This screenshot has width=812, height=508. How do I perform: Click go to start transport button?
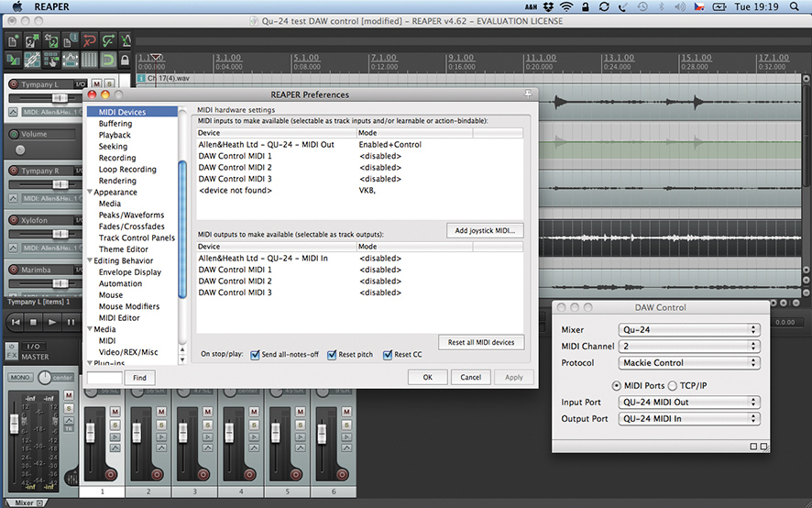click(x=16, y=322)
